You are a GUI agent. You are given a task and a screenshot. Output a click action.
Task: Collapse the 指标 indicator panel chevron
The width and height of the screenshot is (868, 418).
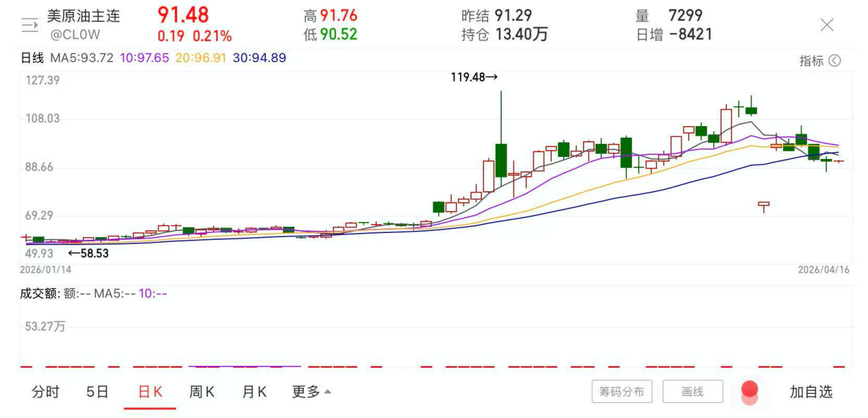tap(836, 61)
